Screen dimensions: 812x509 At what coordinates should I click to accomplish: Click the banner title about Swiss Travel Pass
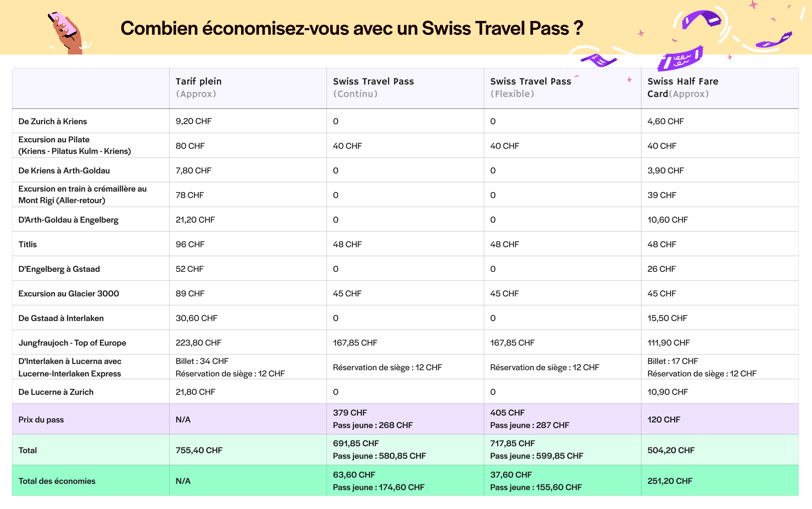[x=351, y=28]
